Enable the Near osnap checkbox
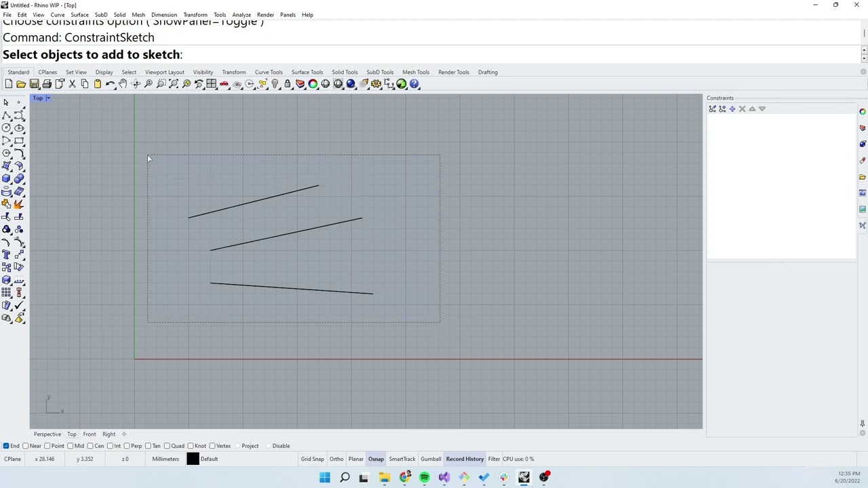The width and height of the screenshot is (868, 488). click(x=26, y=446)
